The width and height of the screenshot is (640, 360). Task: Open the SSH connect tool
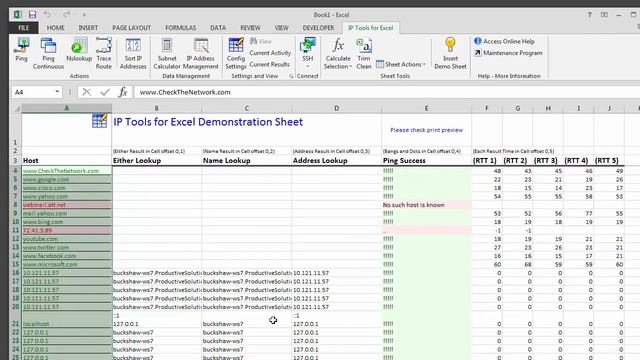tap(308, 53)
